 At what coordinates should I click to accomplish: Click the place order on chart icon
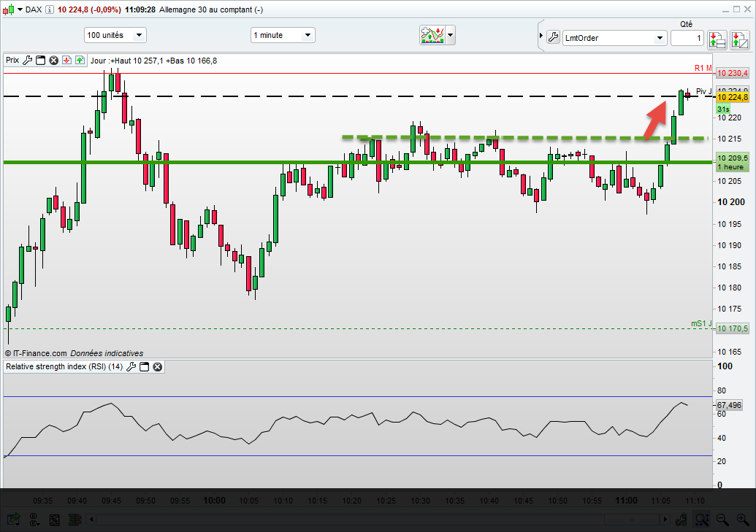pyautogui.click(x=740, y=39)
